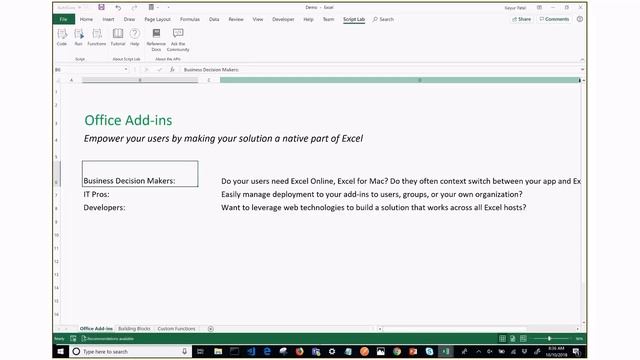Screen dimensions: 640x360
Task: Switch to Page Layout view in status bar
Action: [x=513, y=339]
